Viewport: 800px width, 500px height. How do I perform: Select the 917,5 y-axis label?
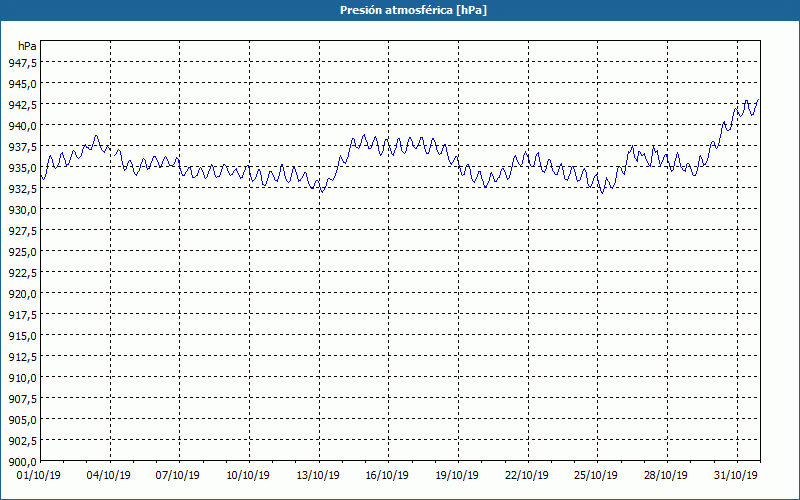coord(22,314)
